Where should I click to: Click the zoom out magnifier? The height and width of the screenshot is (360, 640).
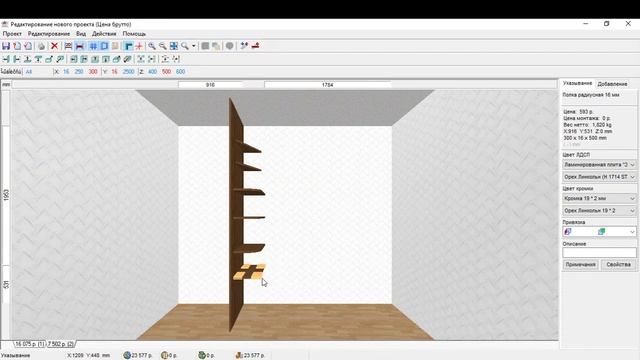tap(163, 46)
